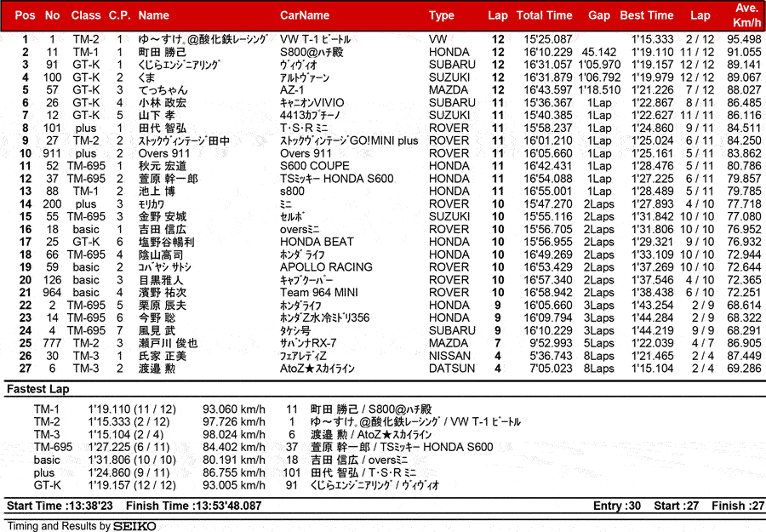Click the name '小林 政宏'
The height and width of the screenshot is (532, 766).
pos(163,103)
